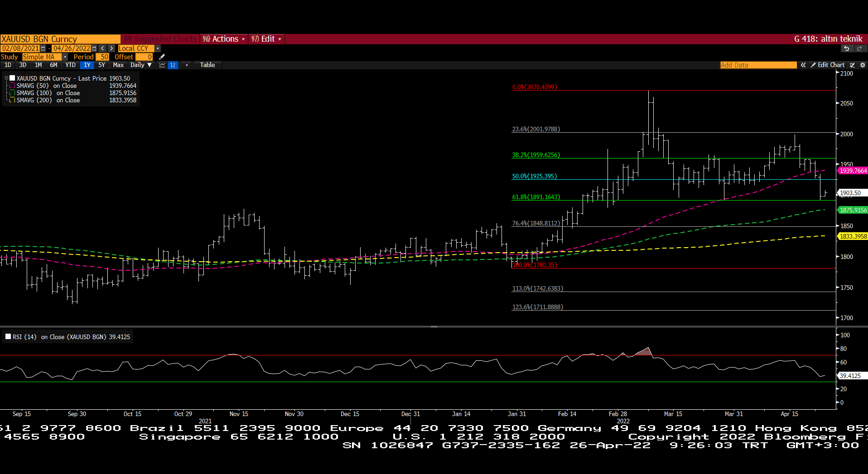The image size is (868, 474).
Task: Select the 6M time range
Action: pyautogui.click(x=53, y=65)
